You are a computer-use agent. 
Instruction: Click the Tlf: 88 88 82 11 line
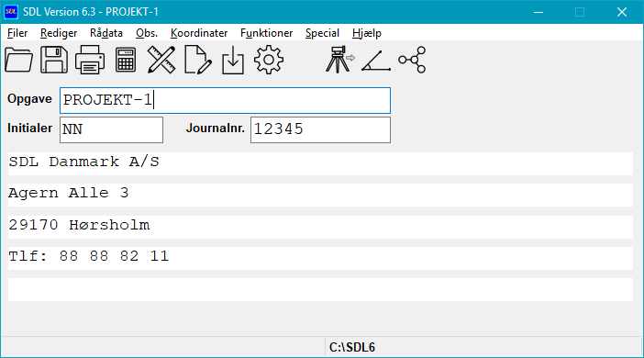click(x=320, y=258)
